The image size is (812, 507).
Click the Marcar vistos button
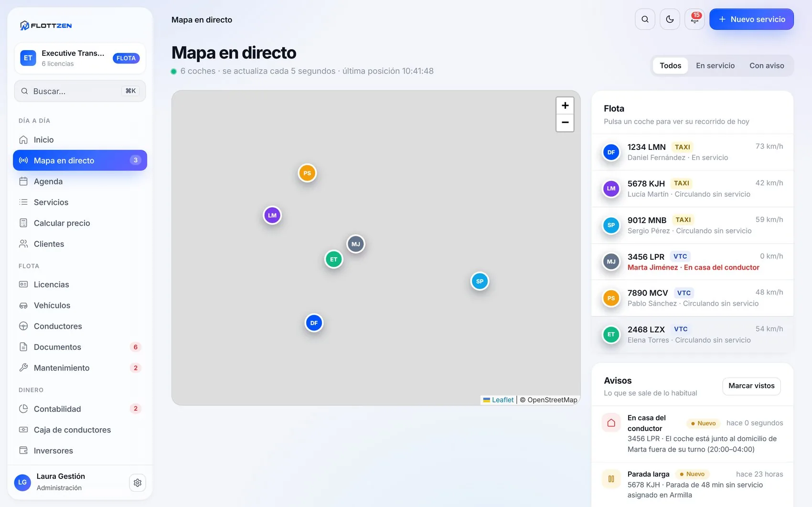751,386
